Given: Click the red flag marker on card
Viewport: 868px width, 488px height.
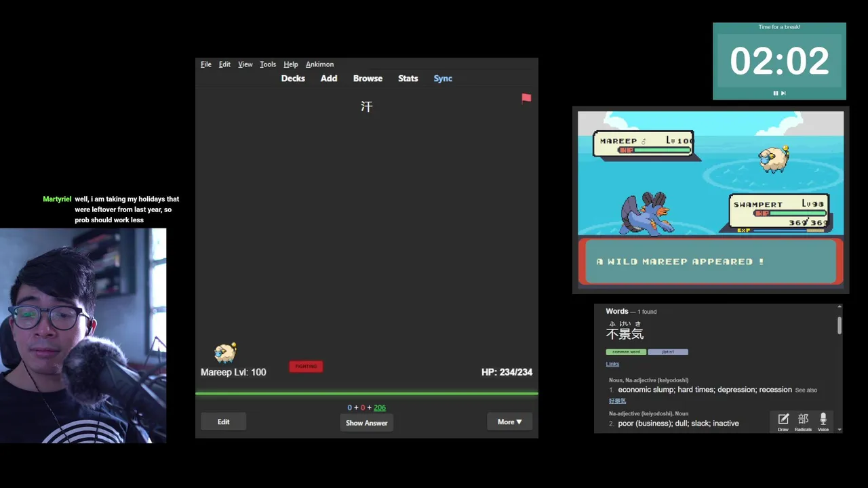Looking at the screenshot, I should [526, 98].
